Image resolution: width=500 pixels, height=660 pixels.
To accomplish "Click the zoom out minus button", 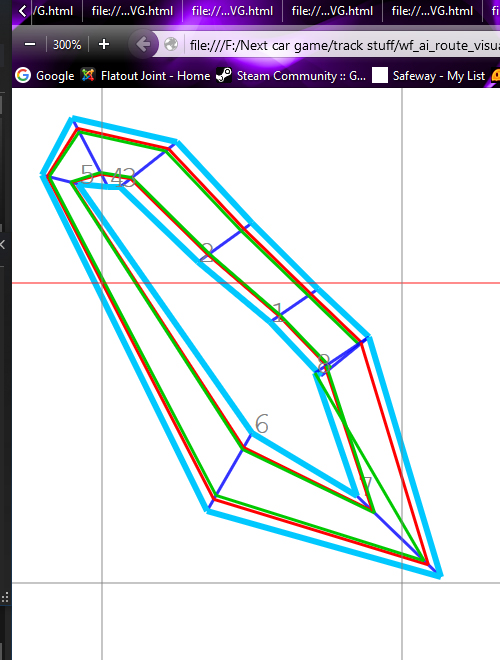I will [x=30, y=44].
